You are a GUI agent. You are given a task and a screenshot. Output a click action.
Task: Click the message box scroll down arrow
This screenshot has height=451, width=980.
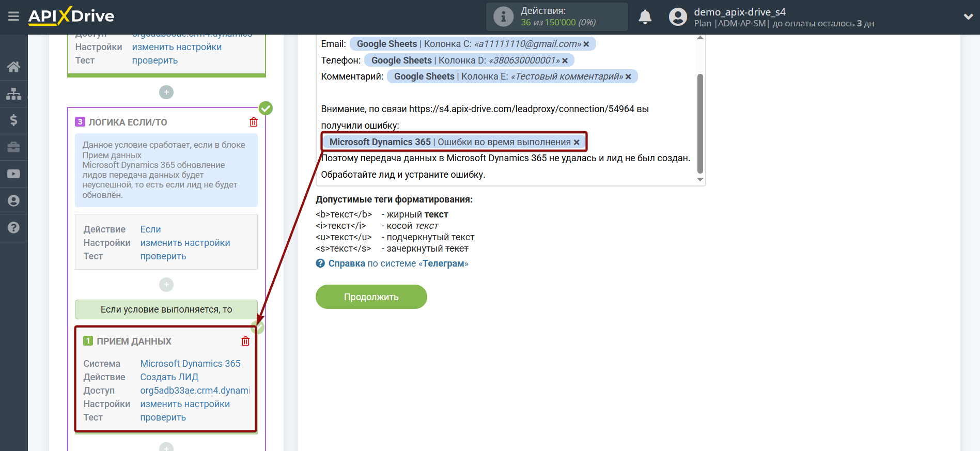700,179
